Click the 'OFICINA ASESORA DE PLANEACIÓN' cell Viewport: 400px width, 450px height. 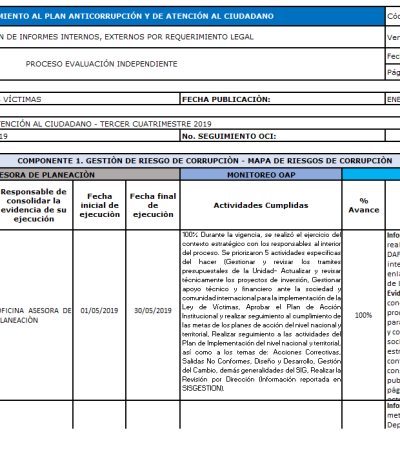point(36,315)
